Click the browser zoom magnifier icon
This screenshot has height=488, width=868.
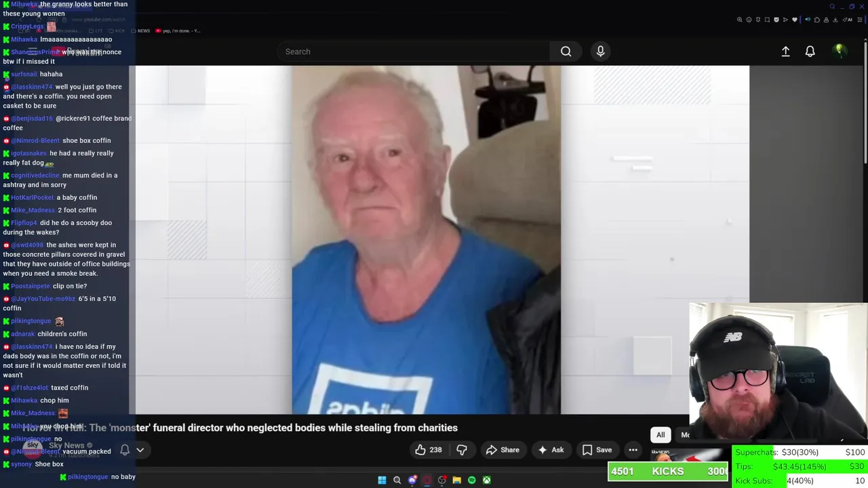pyautogui.click(x=740, y=20)
